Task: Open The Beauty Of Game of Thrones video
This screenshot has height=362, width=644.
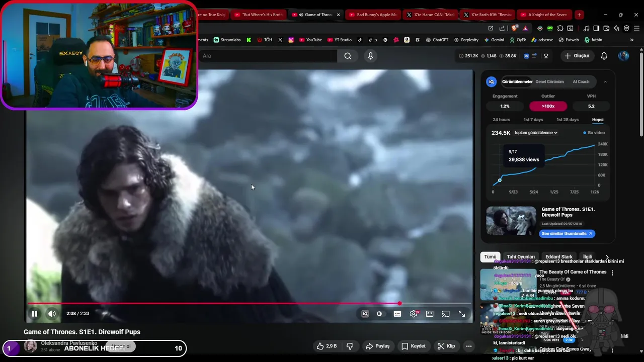Action: click(x=573, y=272)
